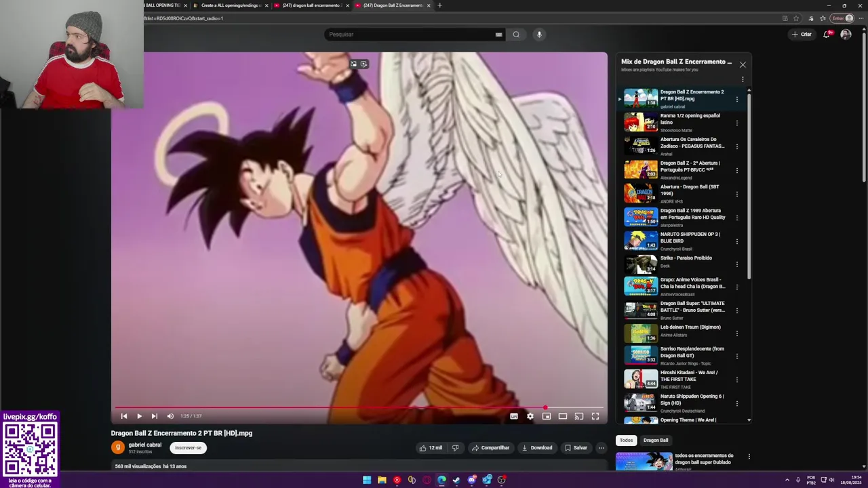Like the video with 12 mil likes
This screenshot has width=868, height=488.
click(x=431, y=448)
